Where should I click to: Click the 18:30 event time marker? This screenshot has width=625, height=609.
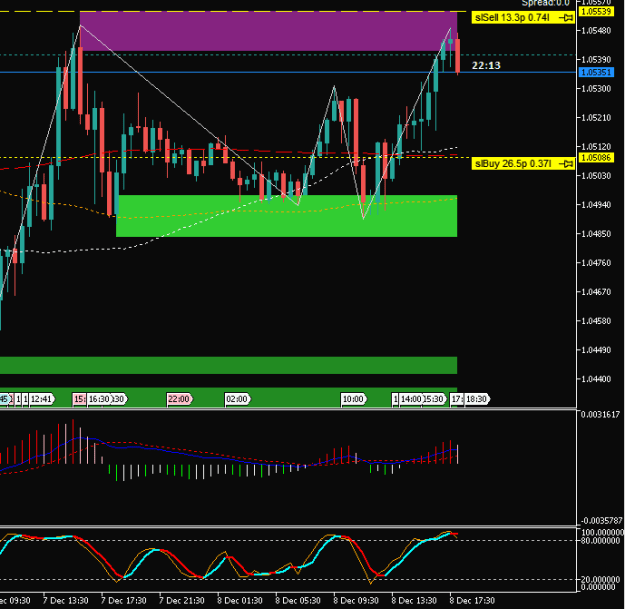[476, 399]
